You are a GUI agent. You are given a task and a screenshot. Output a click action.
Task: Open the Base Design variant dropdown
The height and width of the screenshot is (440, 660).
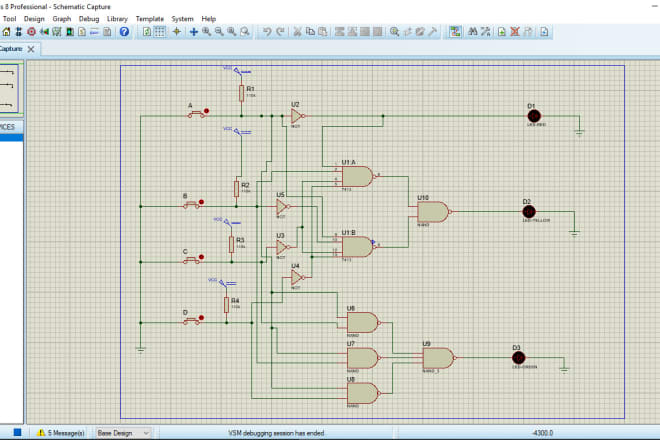123,433
